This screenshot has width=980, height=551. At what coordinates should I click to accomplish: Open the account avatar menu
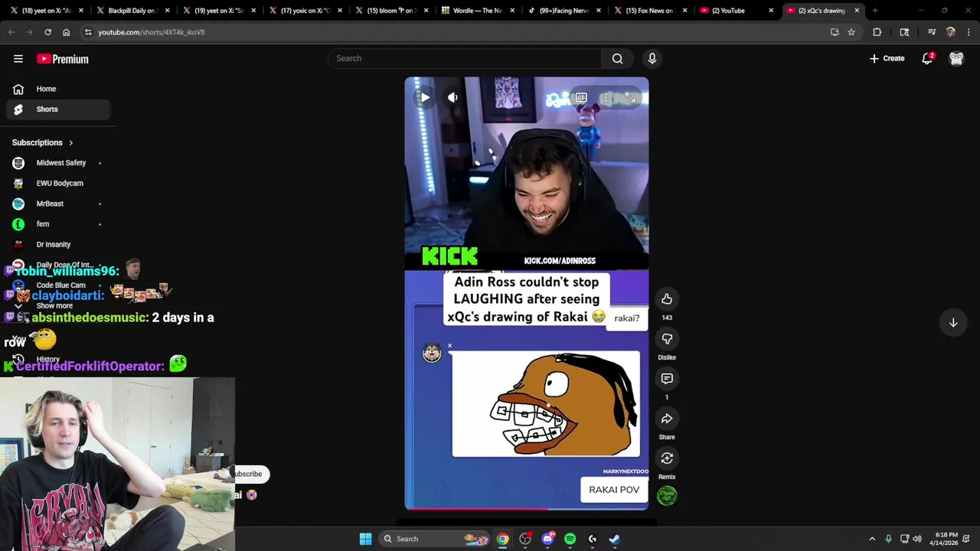tap(956, 58)
